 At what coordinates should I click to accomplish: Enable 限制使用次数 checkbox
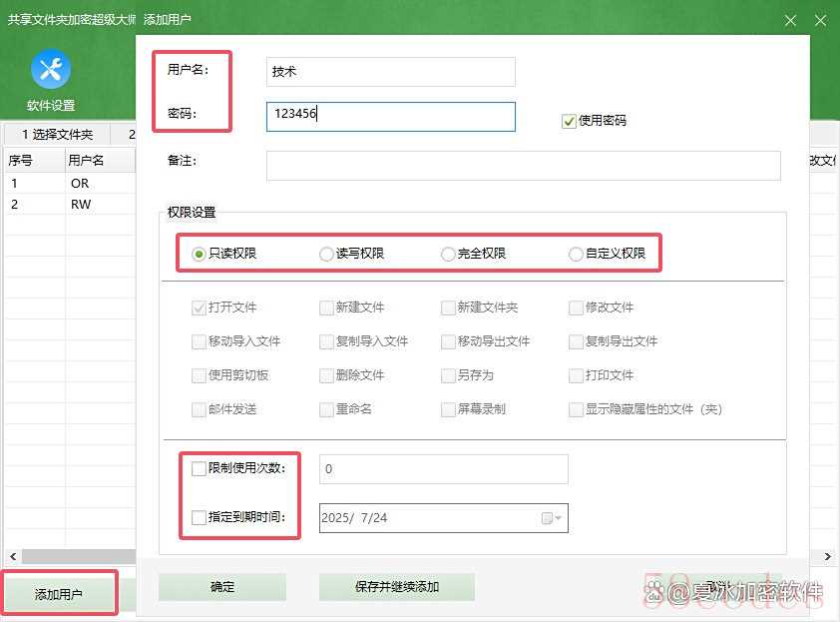pos(200,468)
